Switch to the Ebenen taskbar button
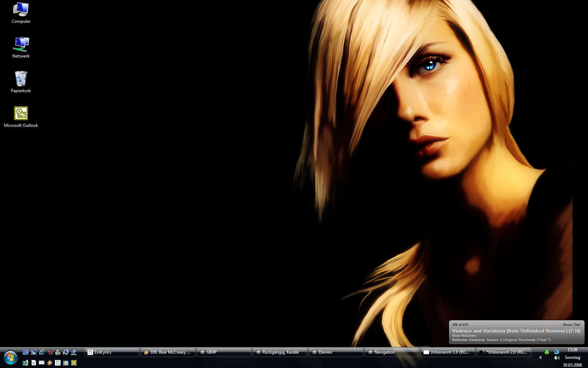The height and width of the screenshot is (368, 588). 336,352
